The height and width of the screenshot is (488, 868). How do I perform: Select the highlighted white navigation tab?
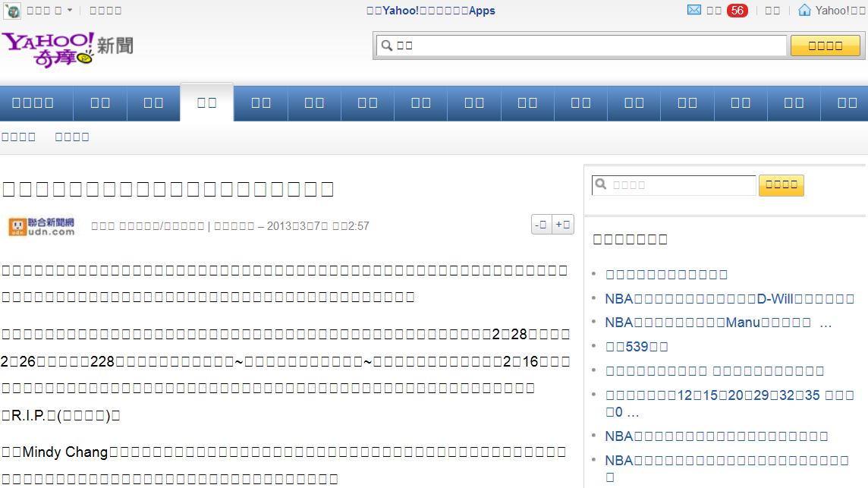pyautogui.click(x=207, y=102)
